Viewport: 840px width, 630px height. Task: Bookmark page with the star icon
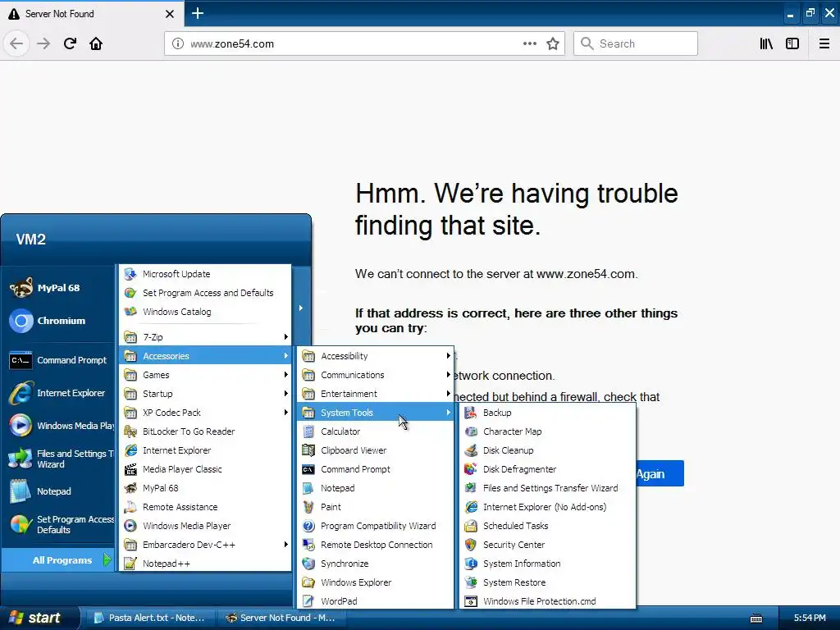553,43
